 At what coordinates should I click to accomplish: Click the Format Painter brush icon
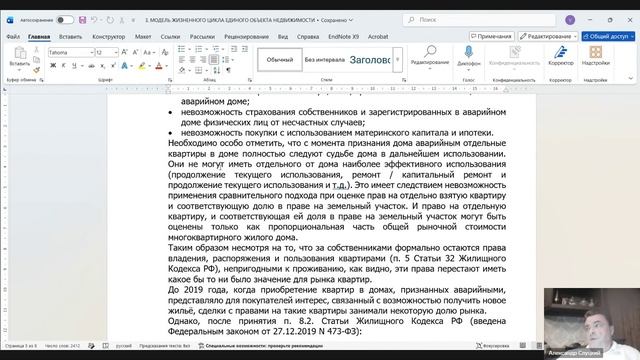coord(36,70)
